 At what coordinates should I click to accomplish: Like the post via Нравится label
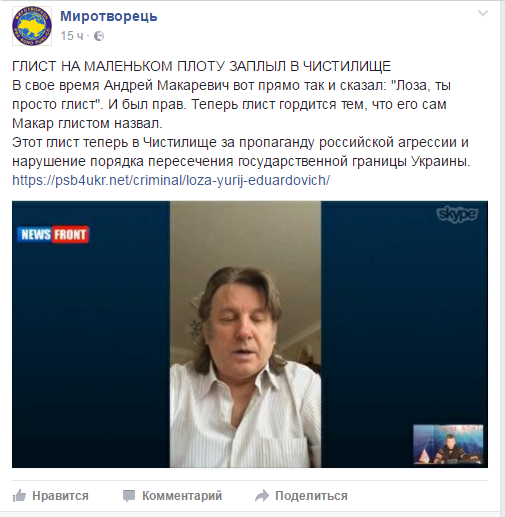60,496
